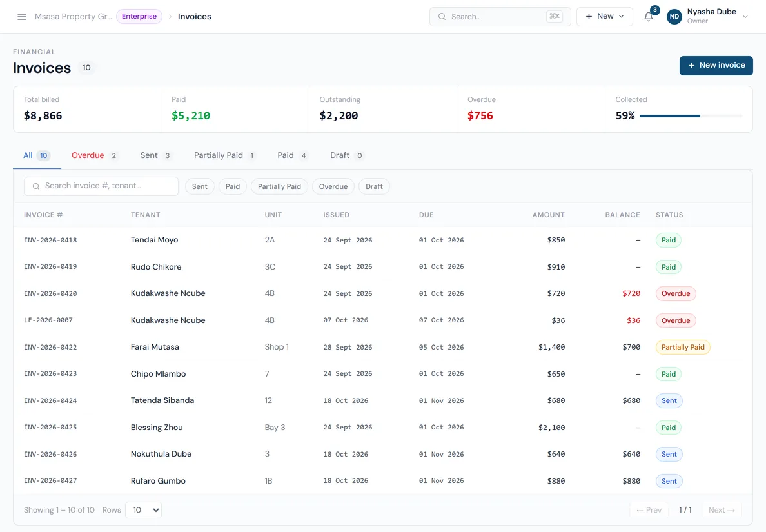The width and height of the screenshot is (766, 532).
Task: Click the $8,866 total billed value
Action: point(43,116)
